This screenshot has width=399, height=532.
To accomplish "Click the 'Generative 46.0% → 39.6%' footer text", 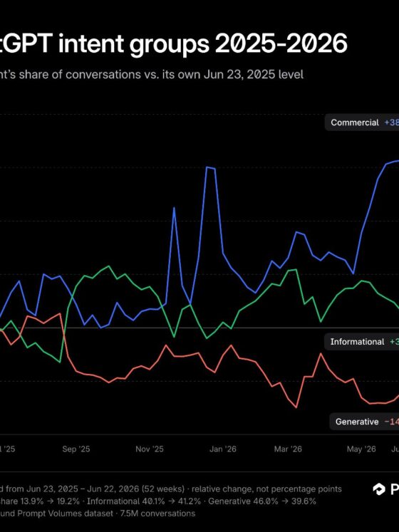I will pos(262,501).
